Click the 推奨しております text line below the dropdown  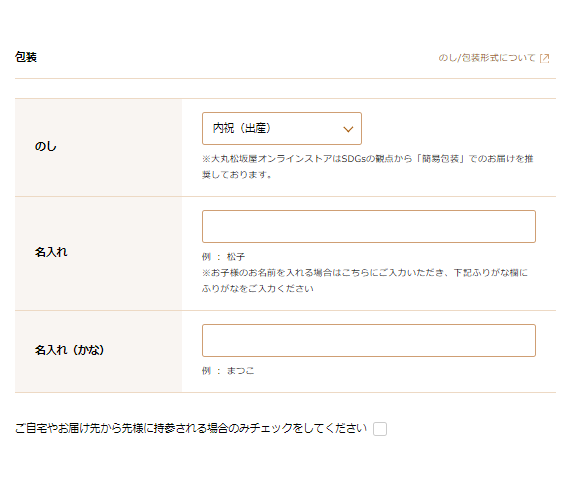[x=237, y=175]
